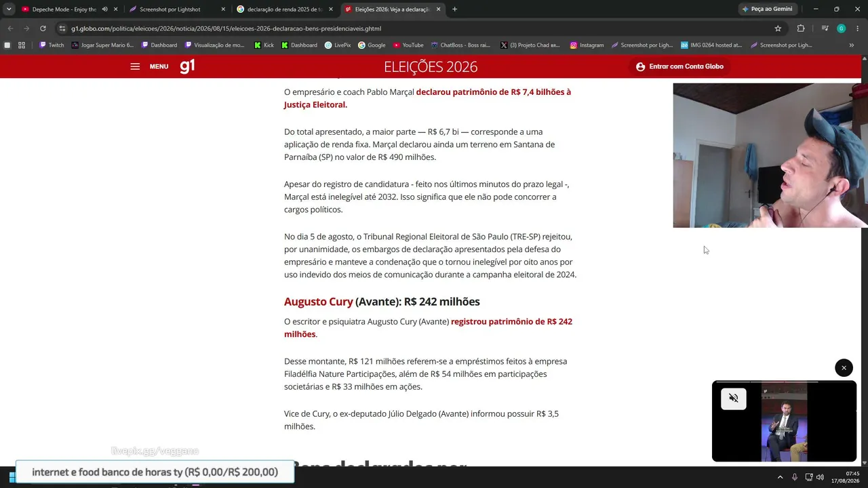Viewport: 868px width, 488px height.
Task: Open the Screenshot por Ligh... bookmark after Instagram
Action: tap(642, 45)
